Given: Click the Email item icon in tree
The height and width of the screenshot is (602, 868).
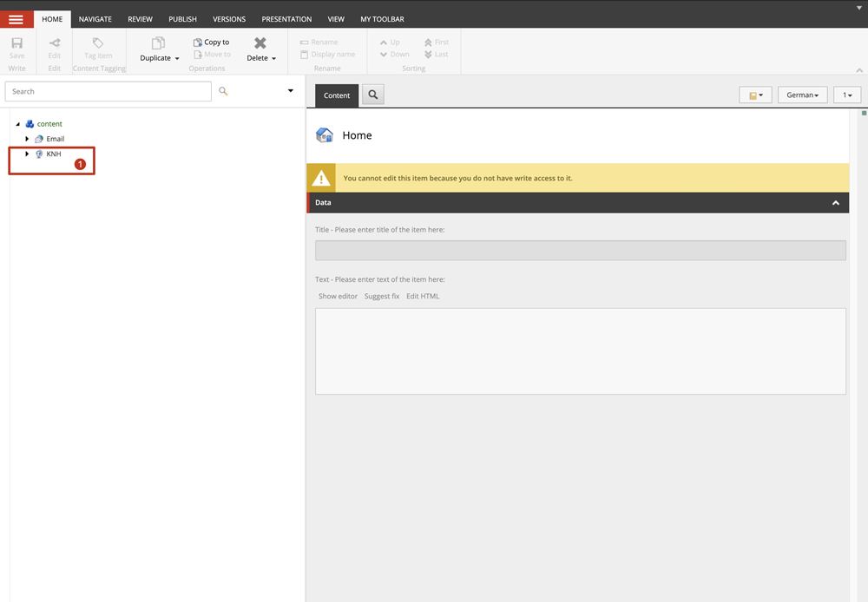Looking at the screenshot, I should [x=39, y=139].
